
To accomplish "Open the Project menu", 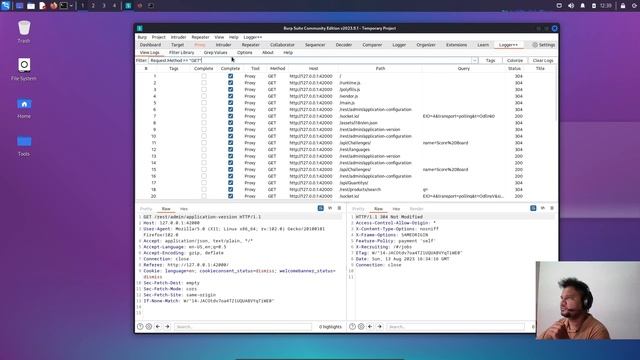I will click(x=158, y=37).
